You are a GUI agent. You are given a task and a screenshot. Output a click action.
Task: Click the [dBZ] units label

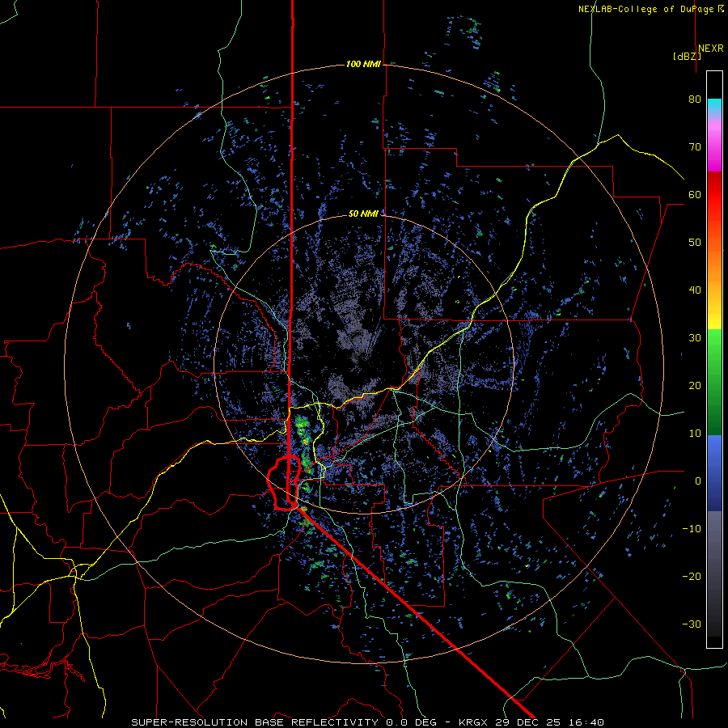(687, 57)
